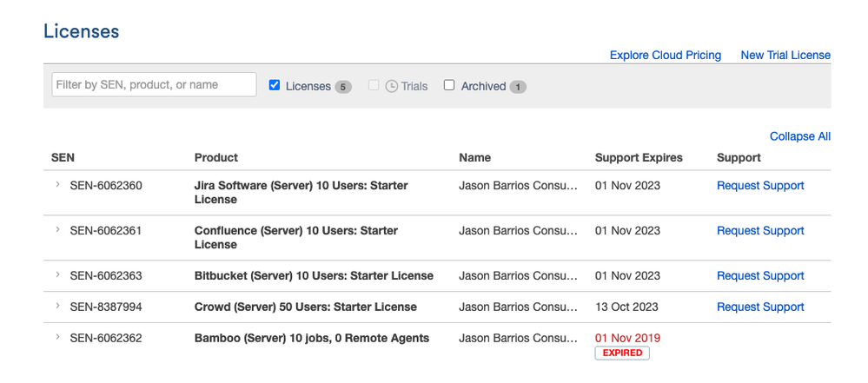
Task: Open Explore Cloud Pricing link
Action: click(x=666, y=55)
